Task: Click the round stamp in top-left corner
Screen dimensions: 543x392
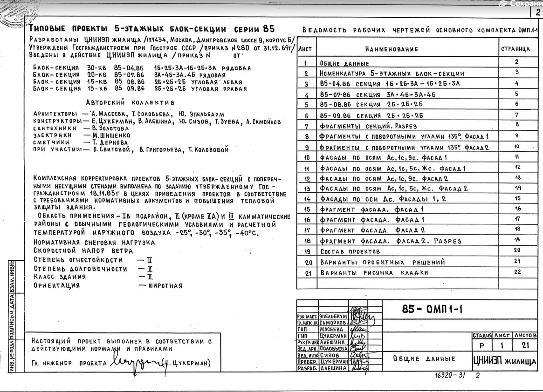Action: [x=13, y=14]
